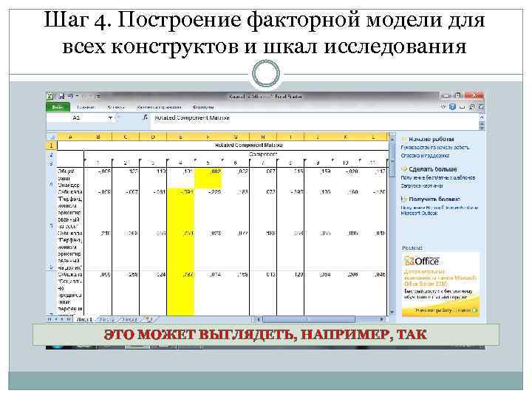The width and height of the screenshot is (532, 399).
Task: Switch to the Разметка страницы ribbon tab
Action: click(x=158, y=107)
